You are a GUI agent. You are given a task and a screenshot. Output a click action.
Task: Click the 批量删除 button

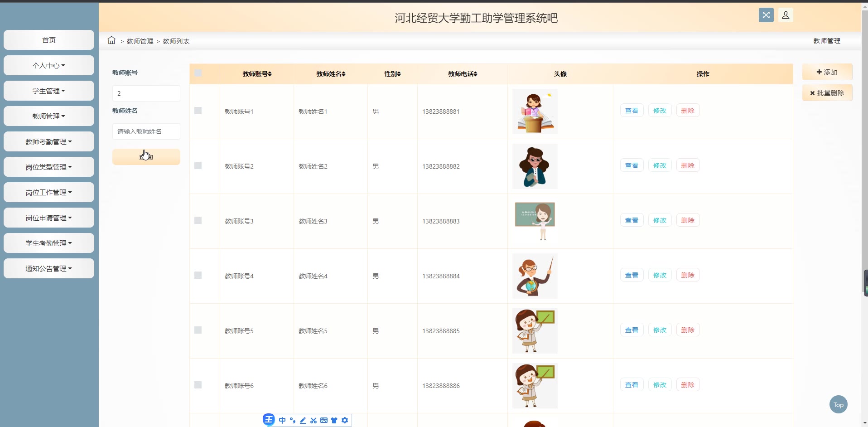coord(827,93)
